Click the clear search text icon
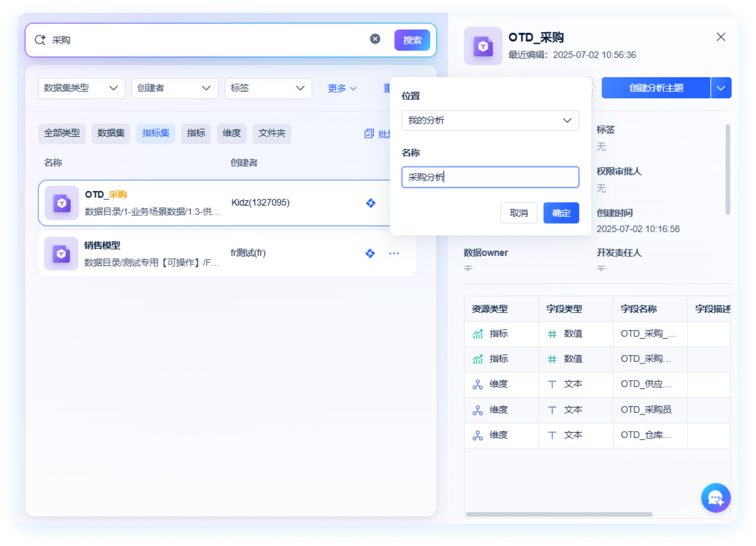 (x=375, y=39)
